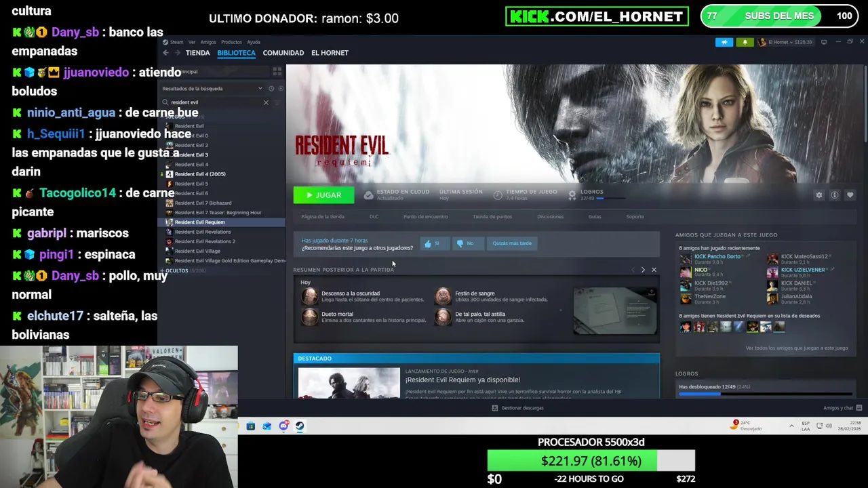The image size is (868, 488).
Task: Click the green JUGAR button
Action: tap(323, 195)
